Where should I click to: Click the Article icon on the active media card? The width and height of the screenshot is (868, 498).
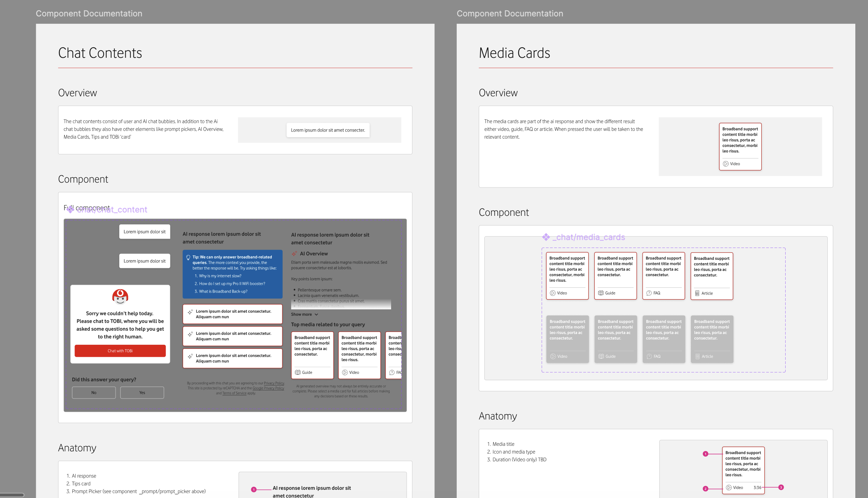tap(697, 293)
